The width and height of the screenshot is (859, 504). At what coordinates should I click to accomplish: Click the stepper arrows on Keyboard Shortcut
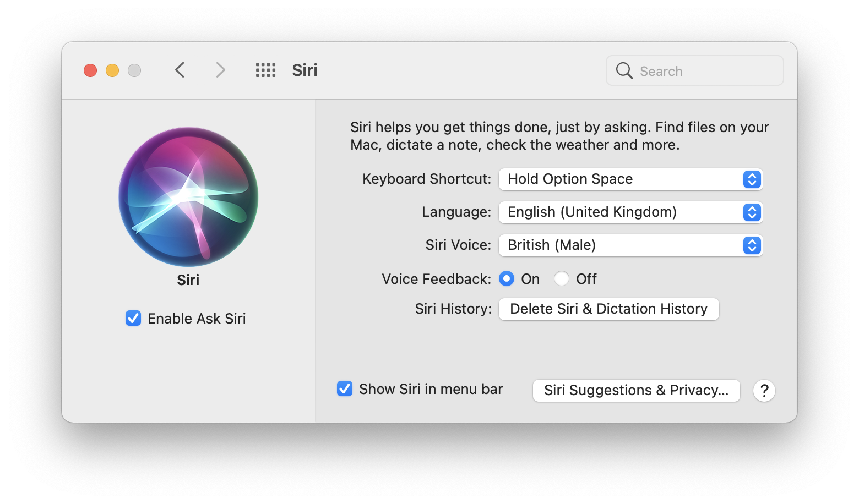pos(752,179)
